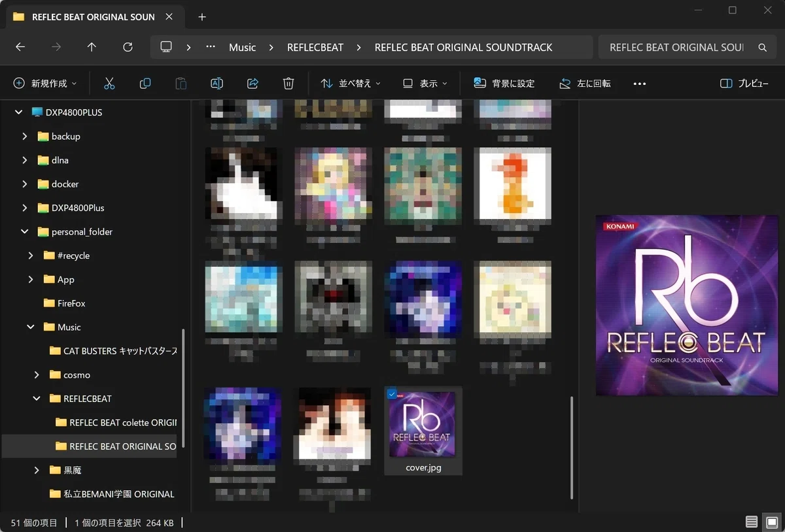Click the large album cover preview image

tap(687, 305)
